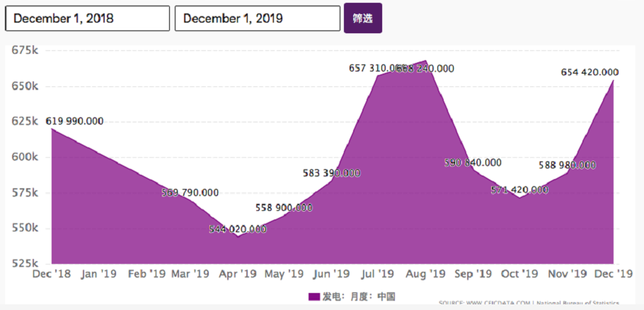Viewport: 644px width, 310px height.
Task: Click the data label 668 240.000
Action: [x=426, y=69]
